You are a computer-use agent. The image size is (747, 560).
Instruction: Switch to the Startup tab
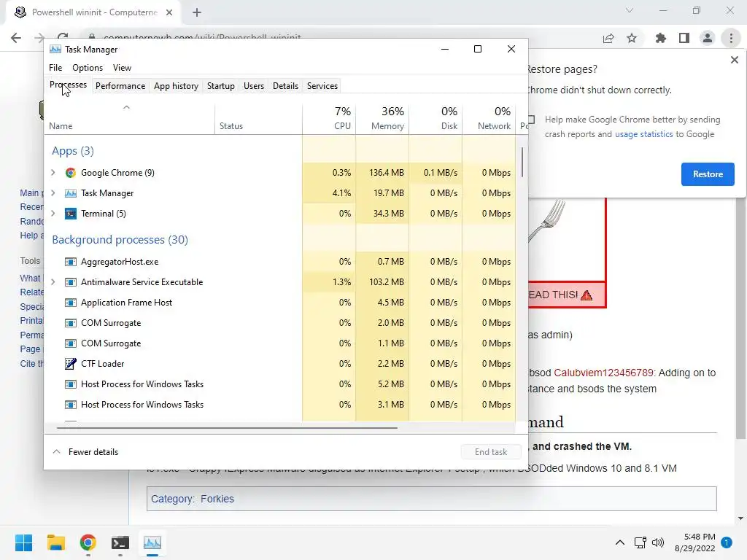point(220,86)
